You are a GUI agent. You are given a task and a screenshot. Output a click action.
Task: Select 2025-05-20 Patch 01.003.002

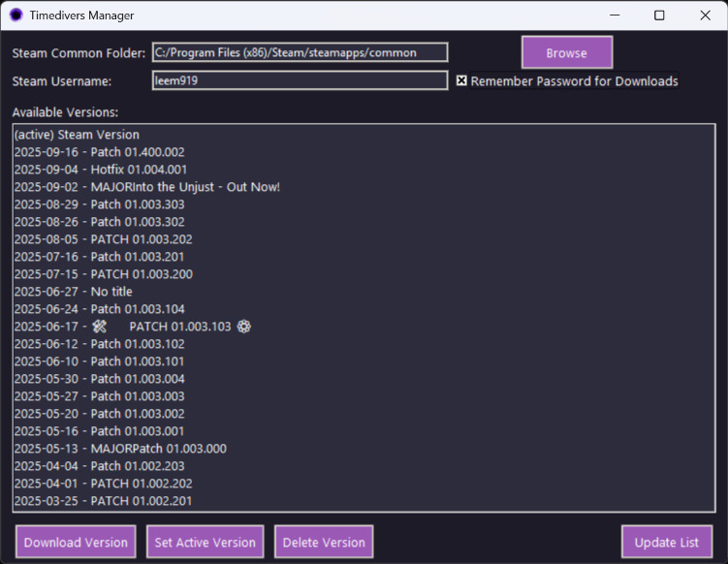click(x=364, y=414)
